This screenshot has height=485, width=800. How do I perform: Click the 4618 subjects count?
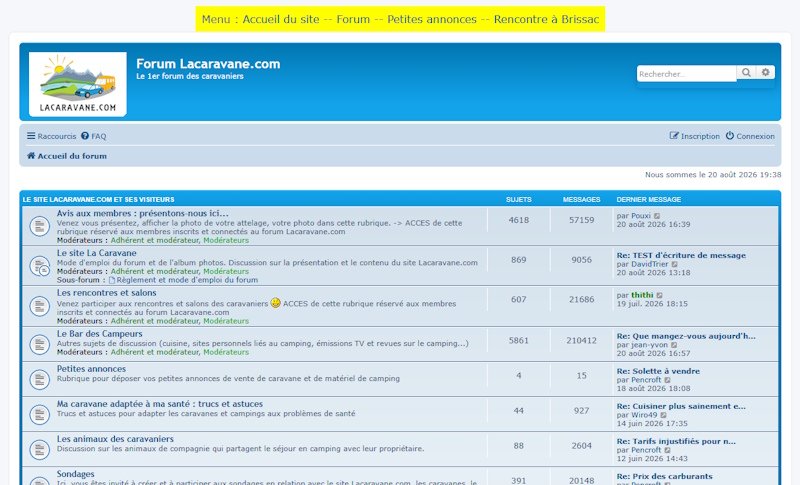[518, 220]
